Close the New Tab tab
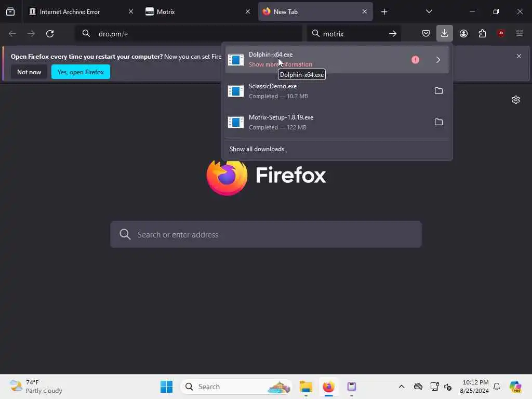The height and width of the screenshot is (399, 532). tap(364, 11)
